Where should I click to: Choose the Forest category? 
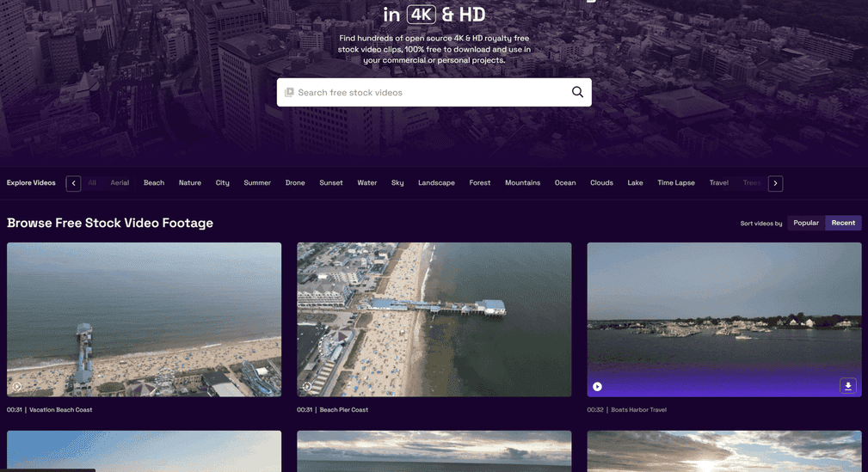point(480,182)
